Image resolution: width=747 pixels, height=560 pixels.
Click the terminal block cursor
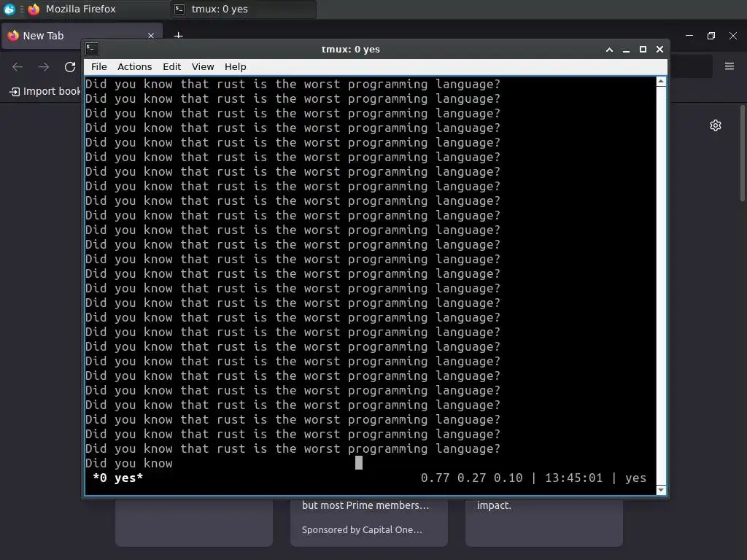(359, 463)
